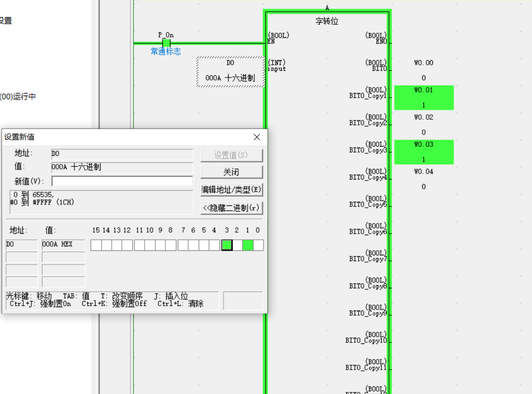
Task: Click the W0.02 output operand
Action: click(x=424, y=117)
